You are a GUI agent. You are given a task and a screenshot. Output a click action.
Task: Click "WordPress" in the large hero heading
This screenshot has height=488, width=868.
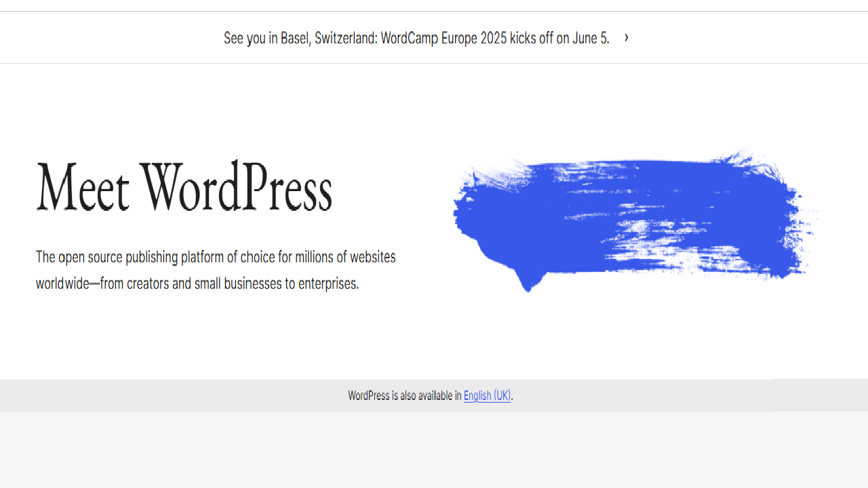tap(237, 188)
